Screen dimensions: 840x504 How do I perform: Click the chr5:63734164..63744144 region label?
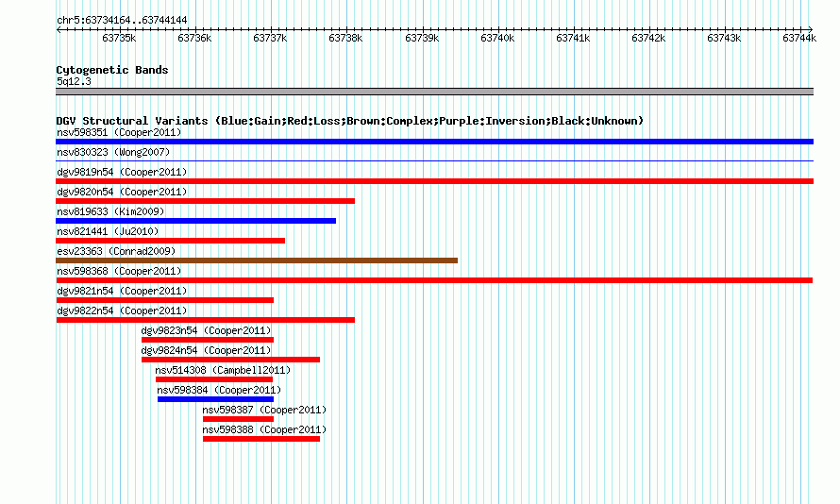pos(122,21)
